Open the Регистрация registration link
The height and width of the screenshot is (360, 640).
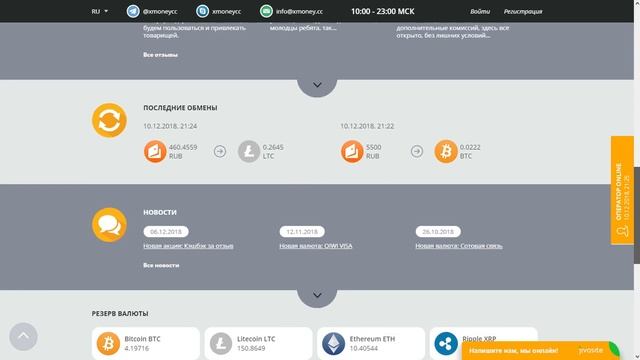click(x=523, y=11)
